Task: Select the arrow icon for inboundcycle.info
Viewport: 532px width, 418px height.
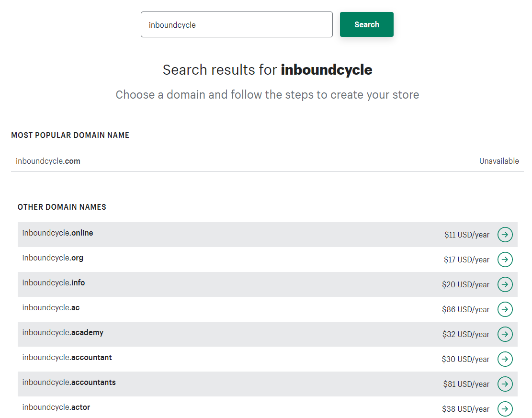Action: tap(505, 284)
